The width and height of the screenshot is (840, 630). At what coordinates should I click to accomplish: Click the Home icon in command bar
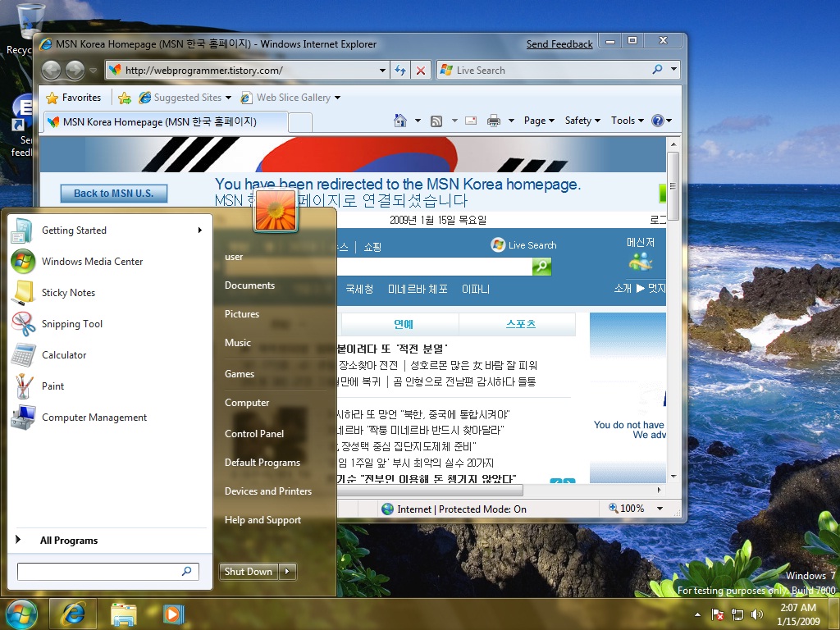tap(399, 121)
